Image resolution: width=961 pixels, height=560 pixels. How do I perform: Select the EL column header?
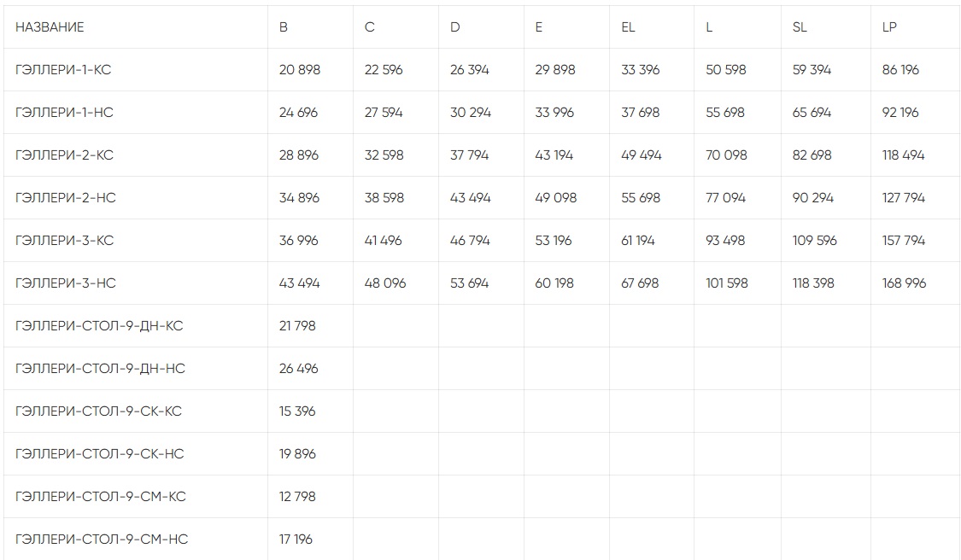(628, 27)
